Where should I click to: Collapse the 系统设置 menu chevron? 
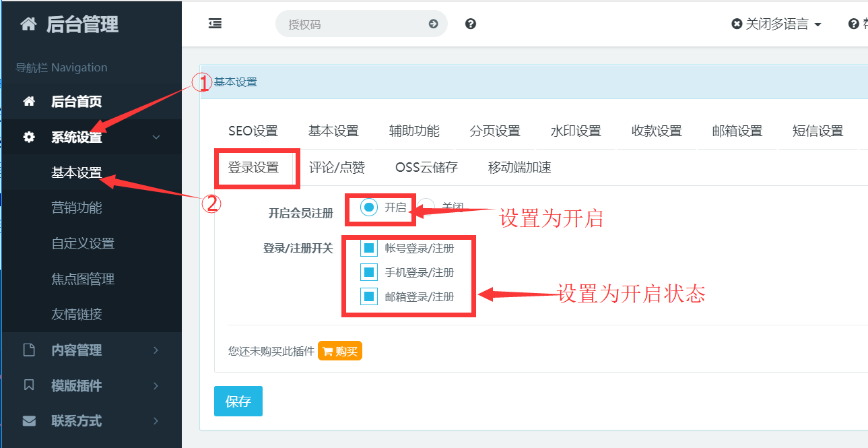click(x=156, y=137)
